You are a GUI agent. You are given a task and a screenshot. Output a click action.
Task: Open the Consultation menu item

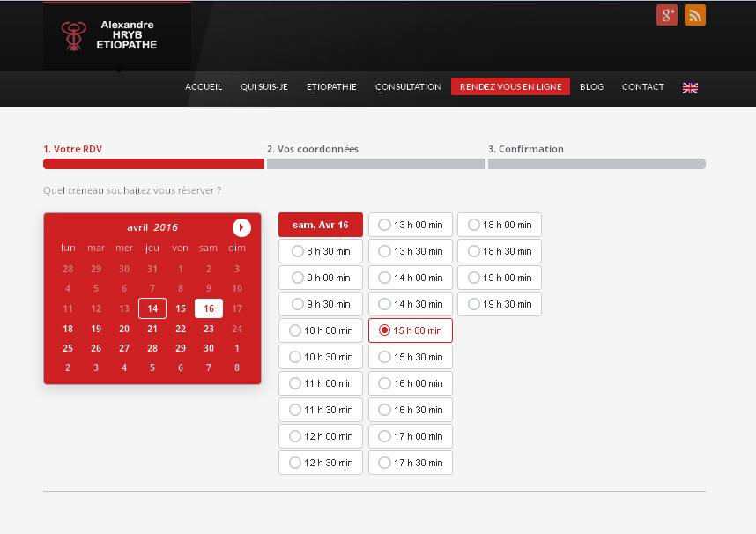pyautogui.click(x=408, y=86)
